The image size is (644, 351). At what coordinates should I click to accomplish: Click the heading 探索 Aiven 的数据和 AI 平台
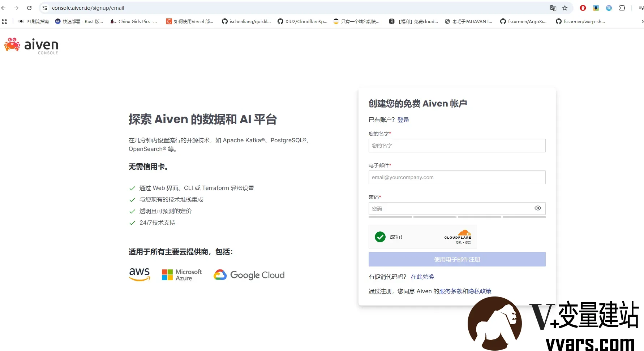pyautogui.click(x=203, y=119)
